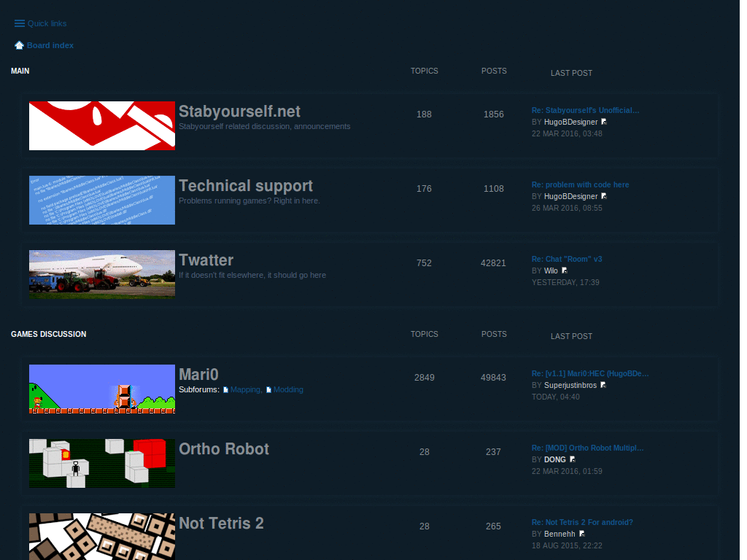Click last-post icon next to Bennehh
The width and height of the screenshot is (747, 560).
pyautogui.click(x=582, y=534)
